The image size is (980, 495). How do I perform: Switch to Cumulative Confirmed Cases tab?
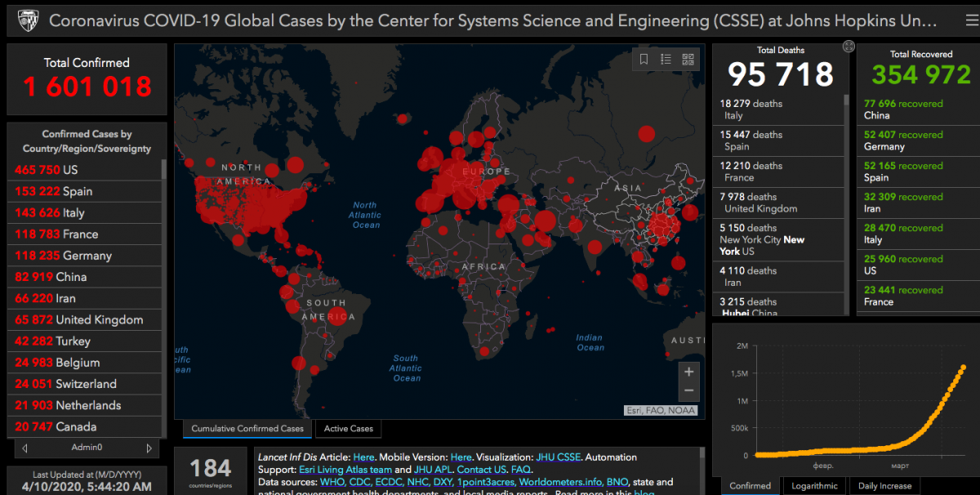[247, 429]
